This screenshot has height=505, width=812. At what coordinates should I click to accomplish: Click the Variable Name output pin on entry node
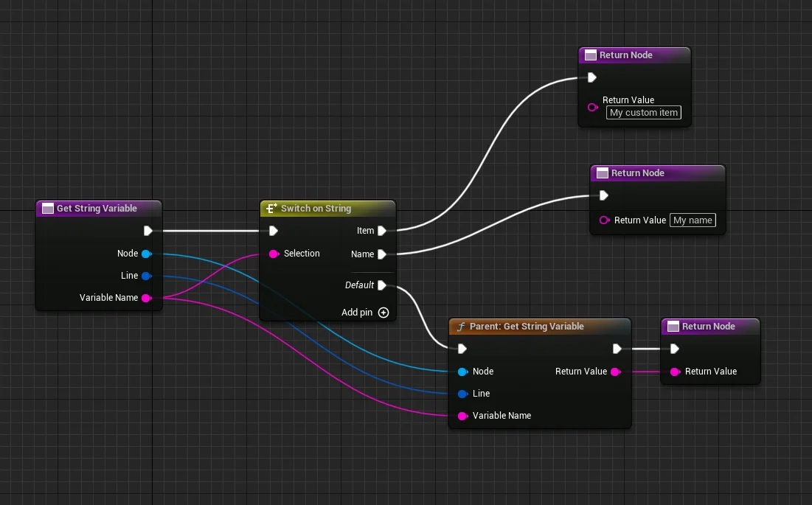pos(147,298)
